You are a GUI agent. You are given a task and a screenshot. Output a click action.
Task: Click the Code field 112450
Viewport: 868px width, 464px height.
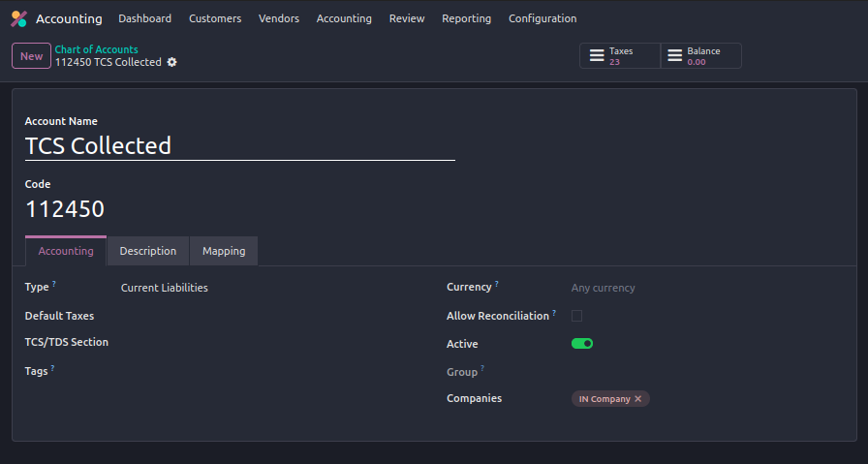click(x=65, y=209)
